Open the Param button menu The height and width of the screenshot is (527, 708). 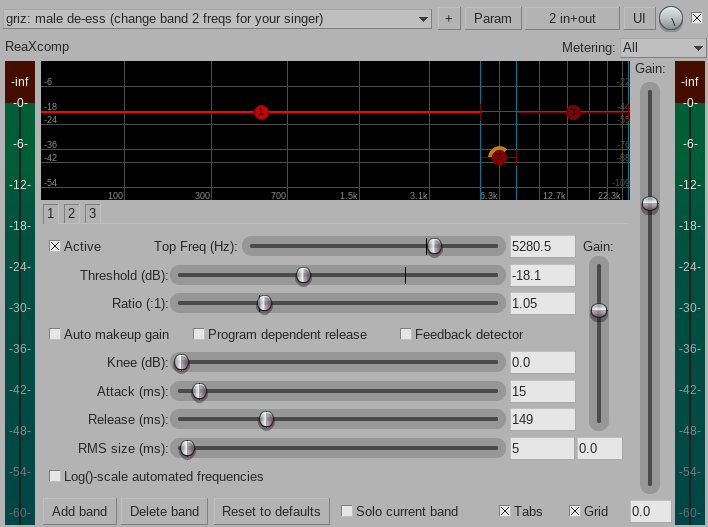click(492, 18)
